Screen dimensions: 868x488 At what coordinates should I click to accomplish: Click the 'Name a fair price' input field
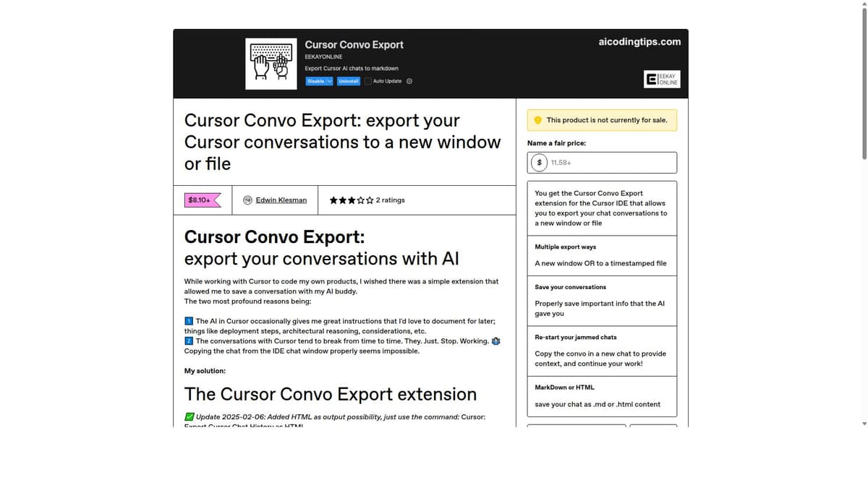pos(602,163)
